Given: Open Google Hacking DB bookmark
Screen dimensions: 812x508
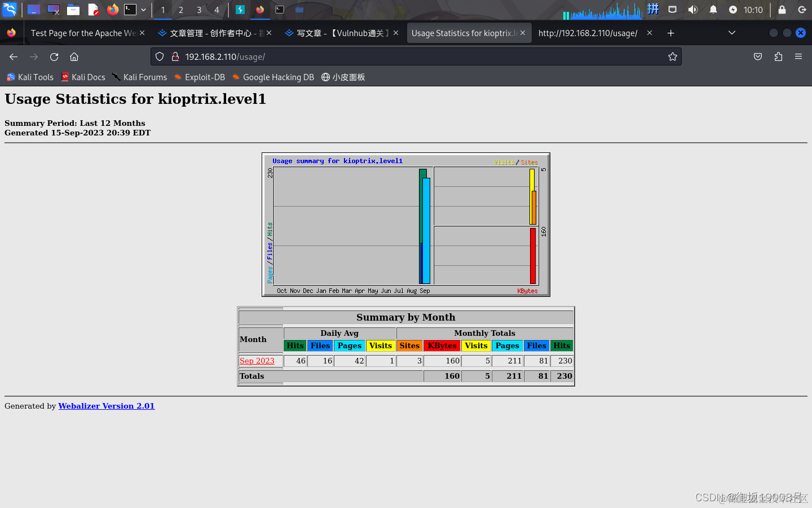Looking at the screenshot, I should [x=273, y=77].
